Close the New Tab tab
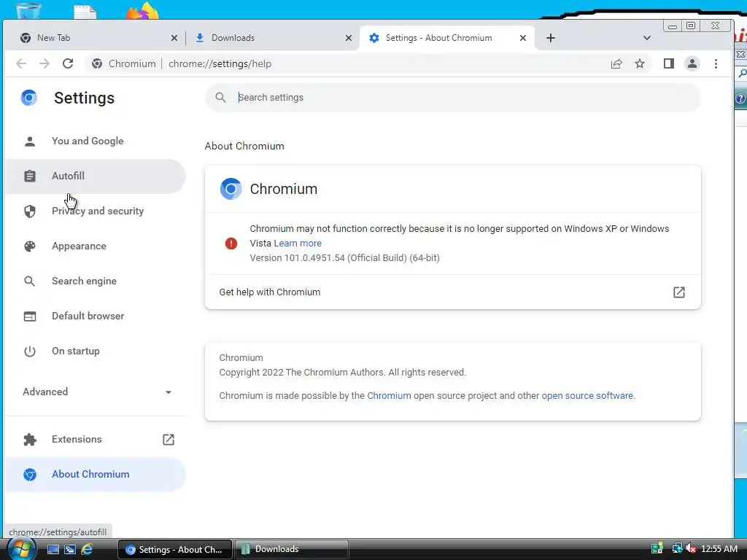This screenshot has width=747, height=560. (x=174, y=38)
